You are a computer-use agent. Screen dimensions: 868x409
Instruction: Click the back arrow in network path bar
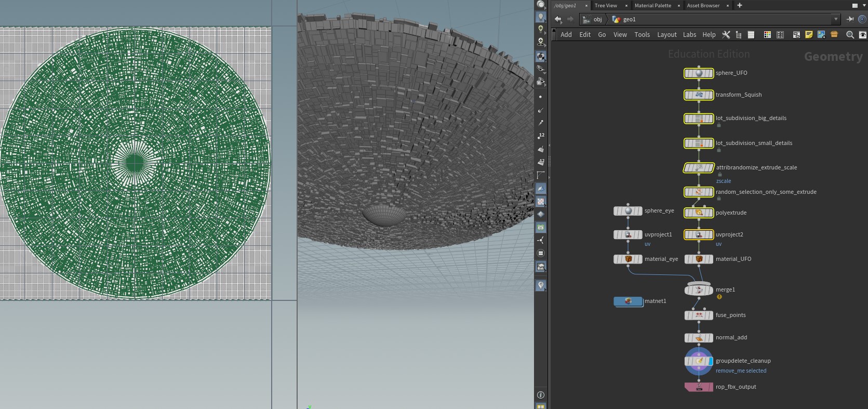tap(558, 19)
